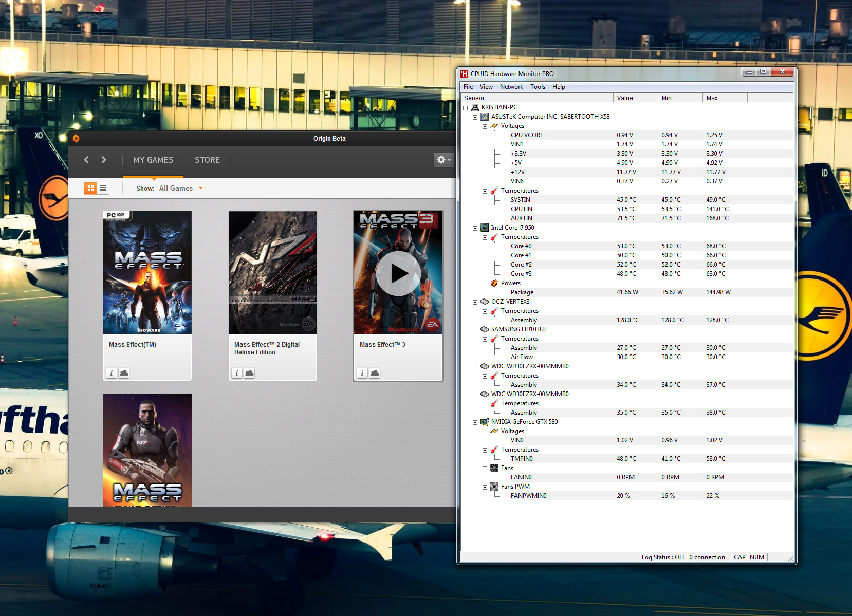Viewport: 852px width, 616px height.
Task: Collapse the SAMSUNG HD103UJ node
Action: click(x=475, y=330)
